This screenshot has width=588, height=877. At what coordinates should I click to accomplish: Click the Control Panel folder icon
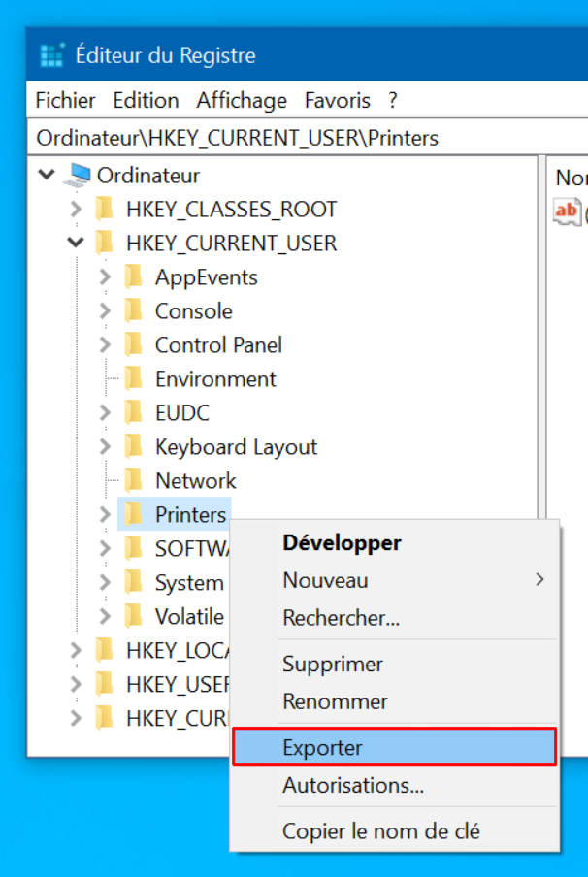[x=134, y=345]
